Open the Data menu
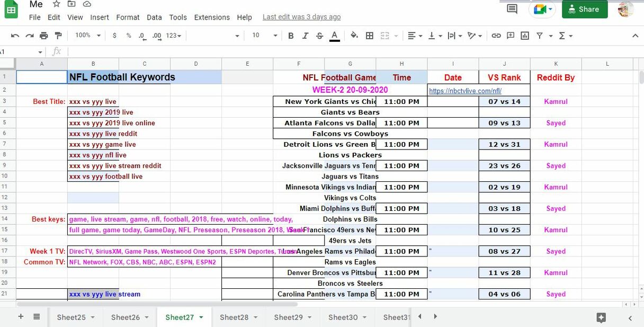This screenshot has width=644, height=327. [x=154, y=17]
